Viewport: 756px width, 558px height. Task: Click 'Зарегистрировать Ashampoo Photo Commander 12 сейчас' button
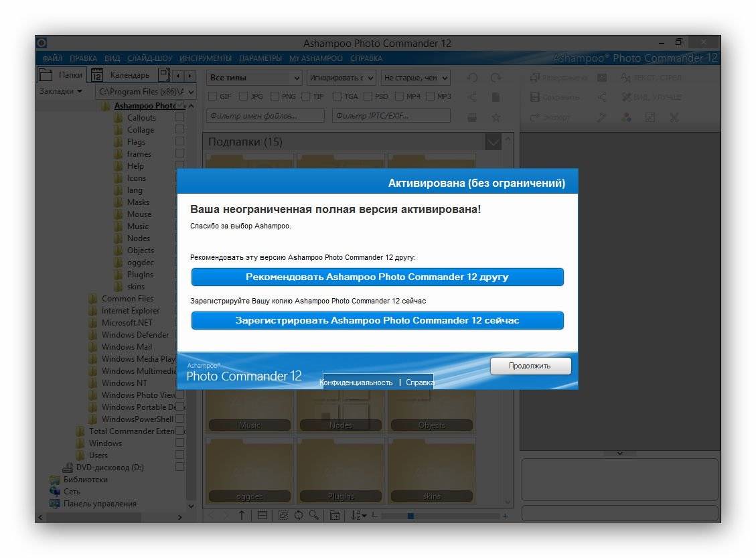coord(377,320)
